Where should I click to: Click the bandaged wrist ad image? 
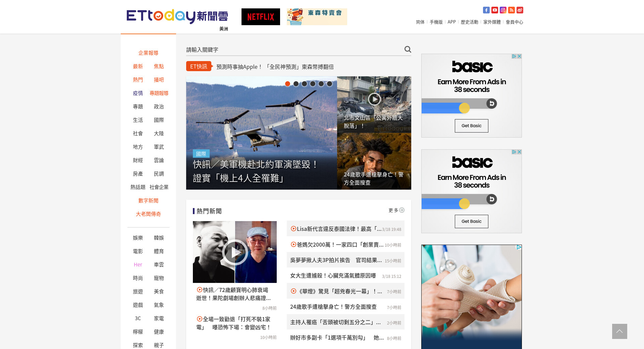472,297
